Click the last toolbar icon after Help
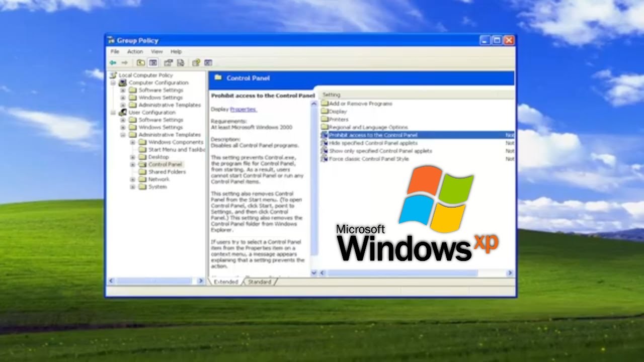 point(208,63)
